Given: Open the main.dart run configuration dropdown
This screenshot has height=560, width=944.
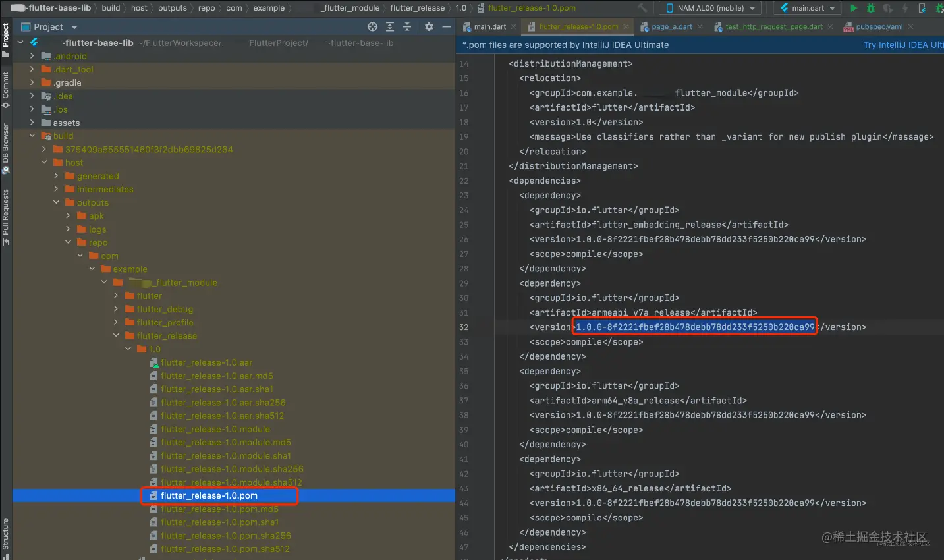Looking at the screenshot, I should pos(808,8).
